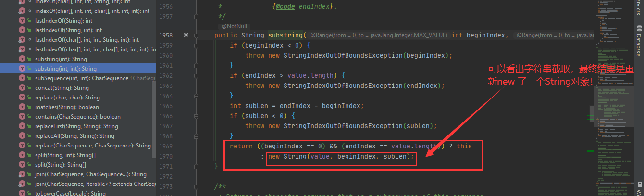Click line number 1970 in the gutter
This screenshot has width=644, height=196.
166,156
